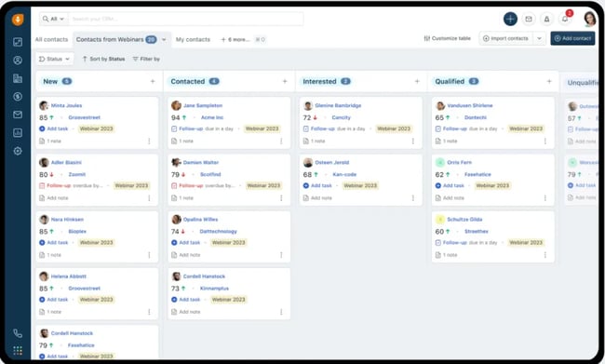
Task: Open the three-dot menu on Opalina Willes card
Action: coord(281,255)
